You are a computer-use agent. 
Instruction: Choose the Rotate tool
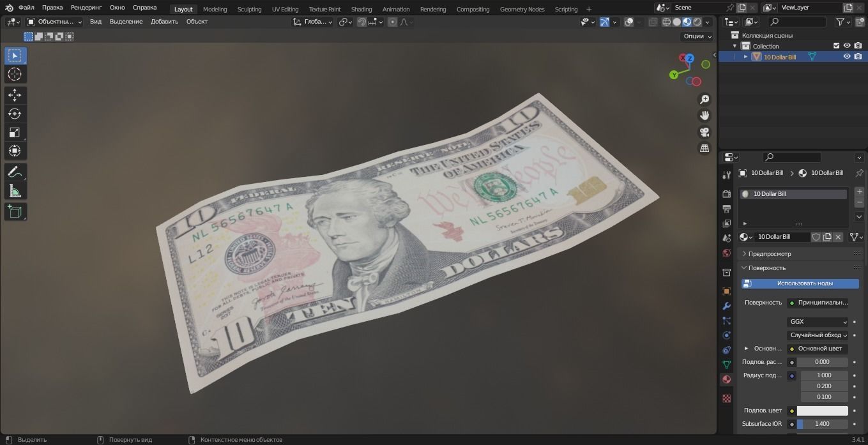click(x=15, y=114)
